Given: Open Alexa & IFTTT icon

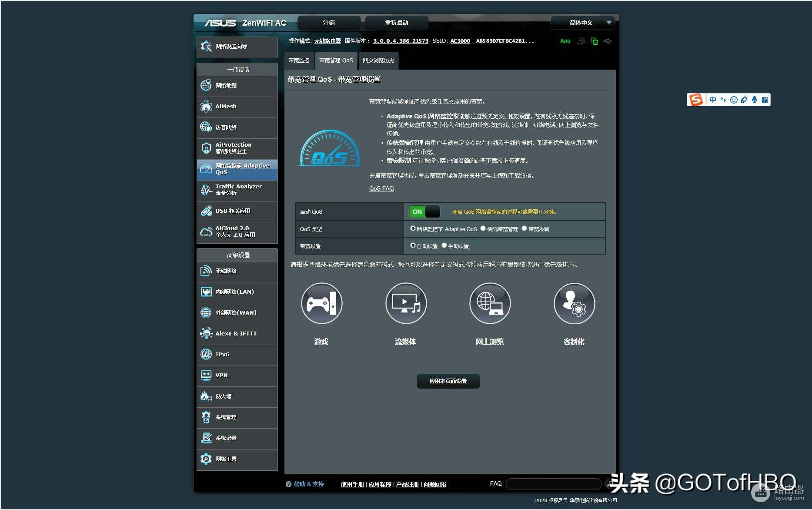Looking at the screenshot, I should 206,333.
